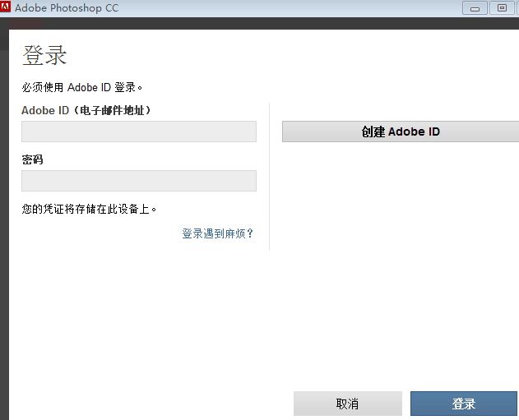Click the large 登录 heading
Screen dimensions: 519x420
tap(44, 55)
